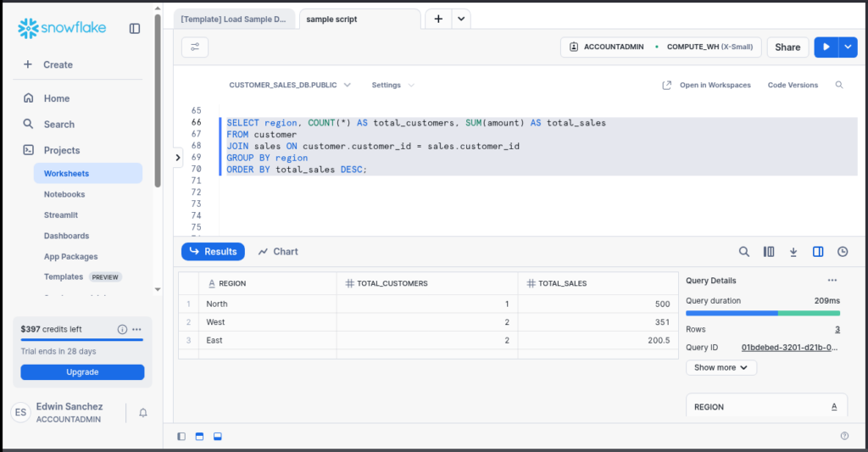The image size is (868, 452).
Task: Toggle the editor panel layout icon
Action: [199, 437]
